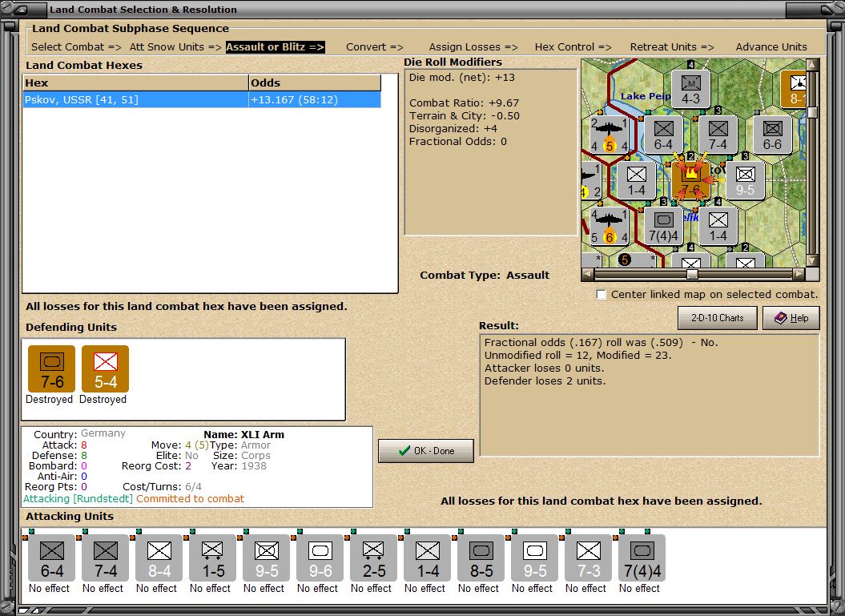This screenshot has height=616, width=845.
Task: Click the bomber counter numbered 5 on map
Action: [x=609, y=135]
